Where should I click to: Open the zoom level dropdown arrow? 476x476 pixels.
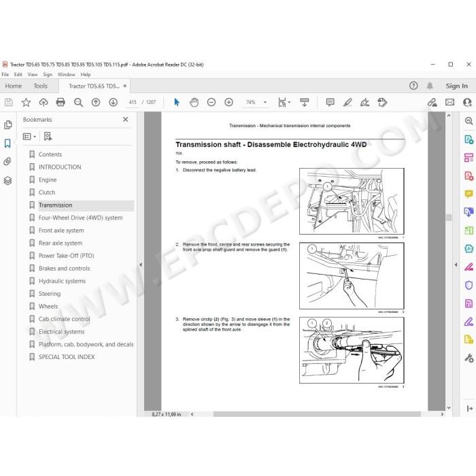(265, 102)
